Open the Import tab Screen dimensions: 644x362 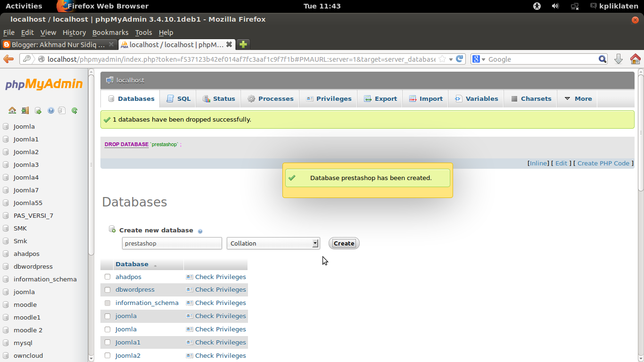[x=425, y=99]
